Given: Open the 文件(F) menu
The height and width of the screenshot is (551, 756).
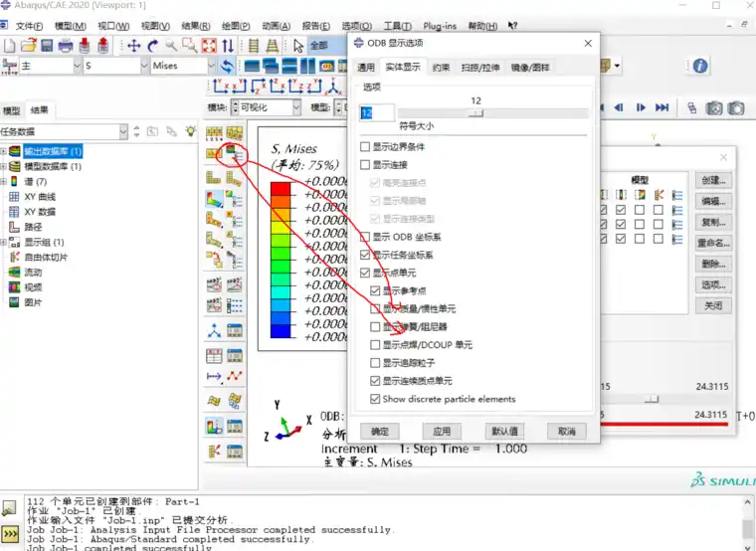Looking at the screenshot, I should click(x=29, y=26).
